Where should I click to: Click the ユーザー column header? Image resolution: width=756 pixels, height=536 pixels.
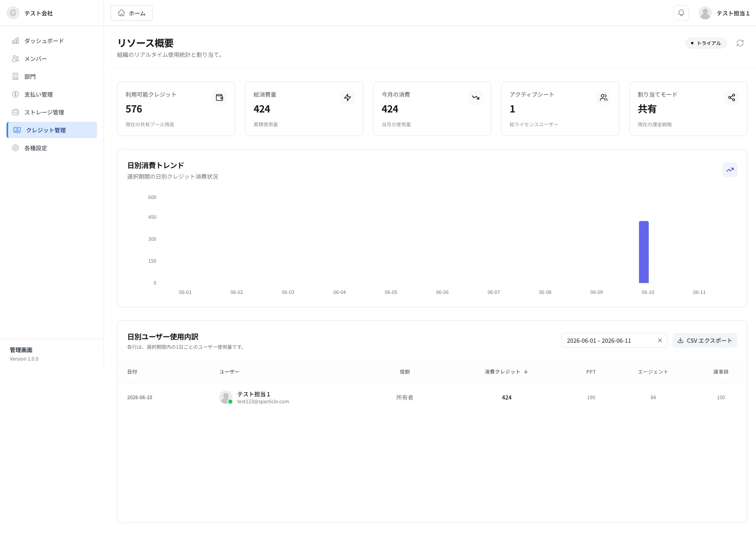(229, 372)
